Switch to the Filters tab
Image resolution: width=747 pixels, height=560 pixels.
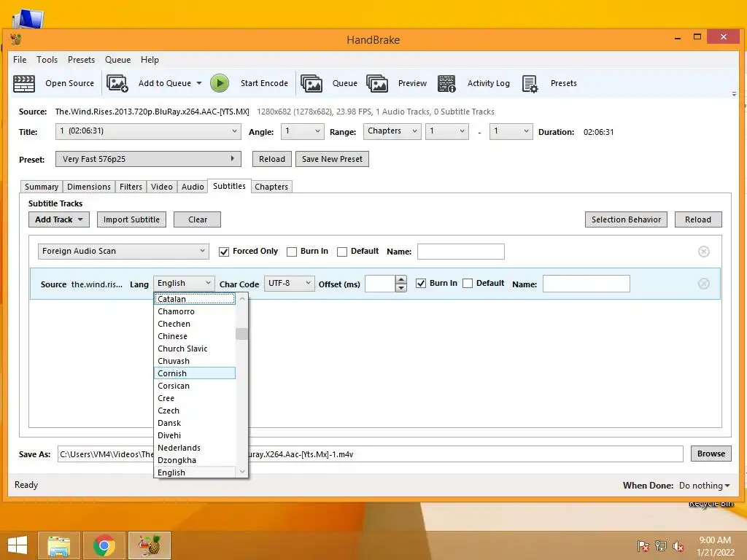pos(131,187)
